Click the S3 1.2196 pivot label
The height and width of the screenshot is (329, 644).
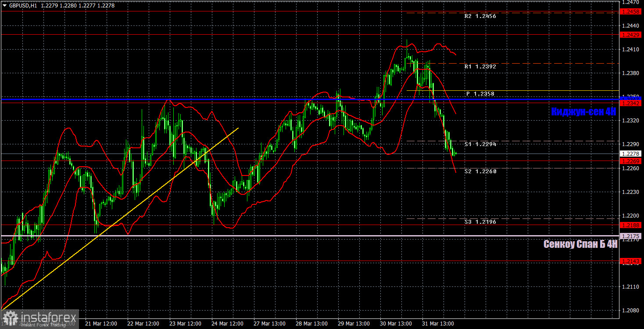[x=480, y=222]
